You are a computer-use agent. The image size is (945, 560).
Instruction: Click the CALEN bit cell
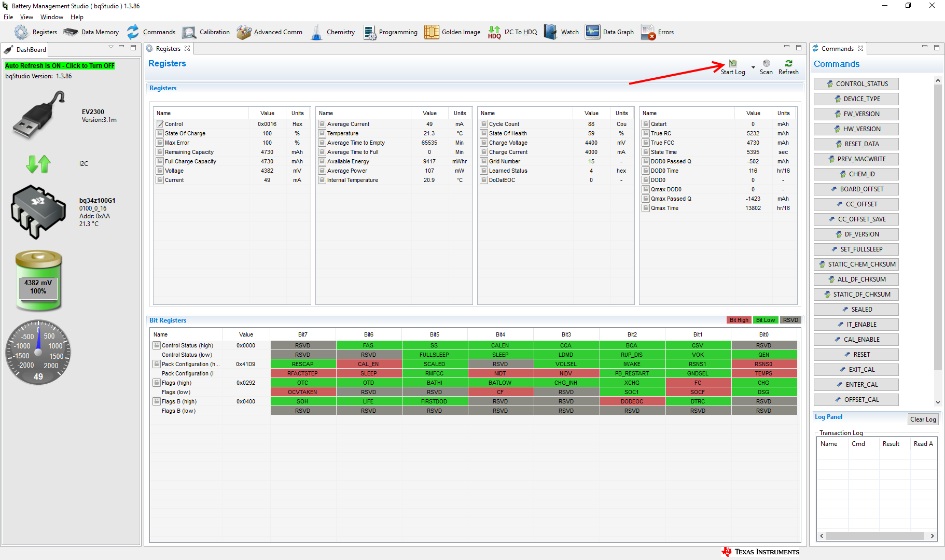click(501, 345)
